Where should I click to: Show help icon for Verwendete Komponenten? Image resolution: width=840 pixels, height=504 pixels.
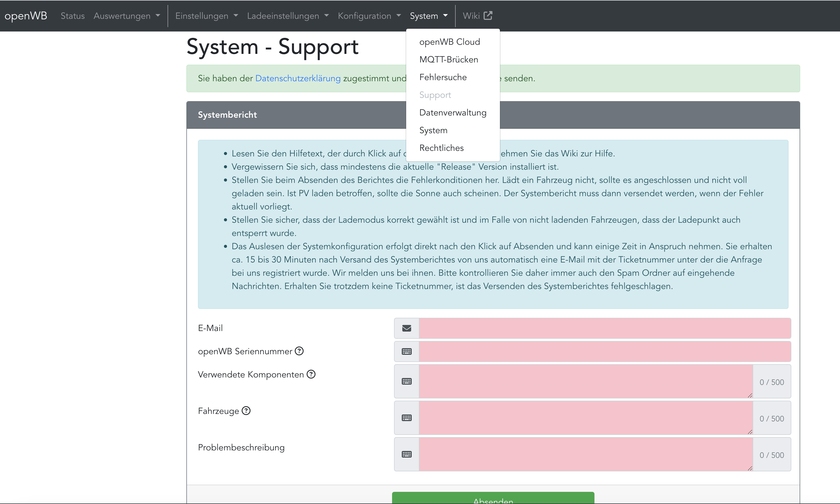click(x=311, y=374)
